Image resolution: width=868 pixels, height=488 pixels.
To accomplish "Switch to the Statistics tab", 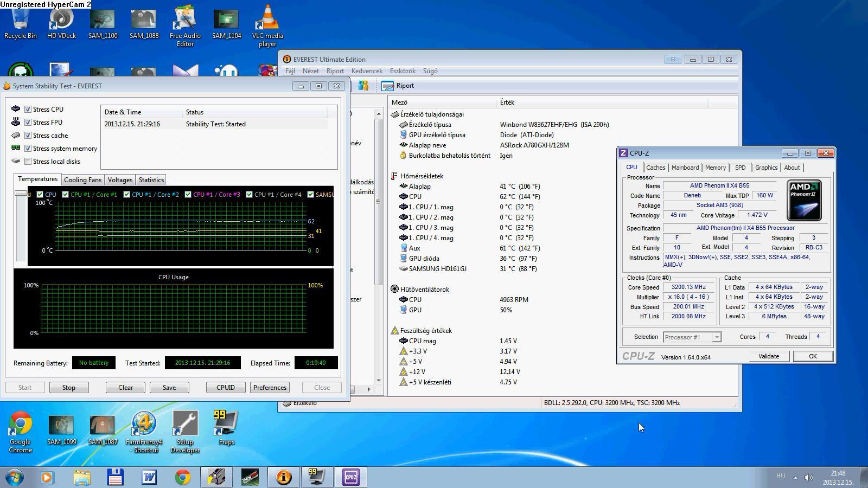I will click(151, 180).
